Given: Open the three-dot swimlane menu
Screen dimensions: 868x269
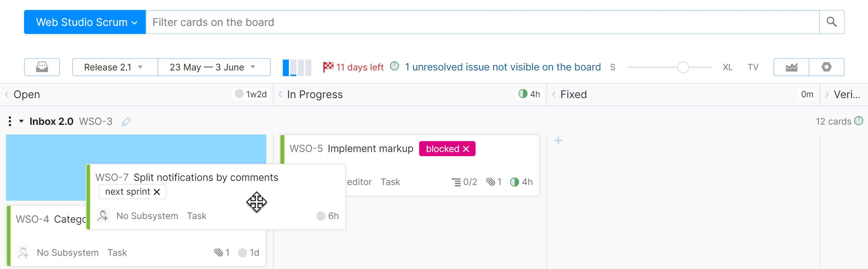Looking at the screenshot, I should (x=10, y=121).
